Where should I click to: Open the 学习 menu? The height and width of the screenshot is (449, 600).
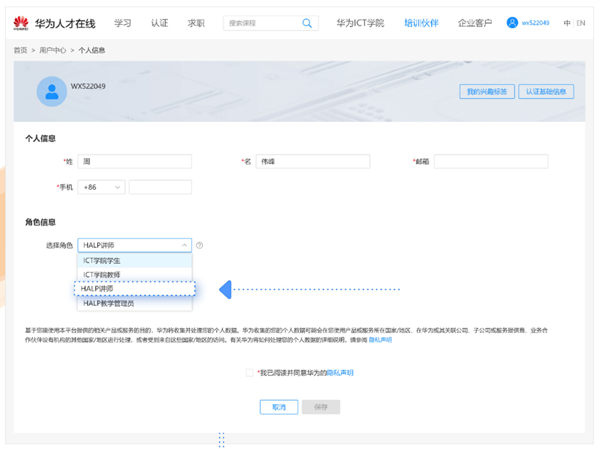pos(122,23)
